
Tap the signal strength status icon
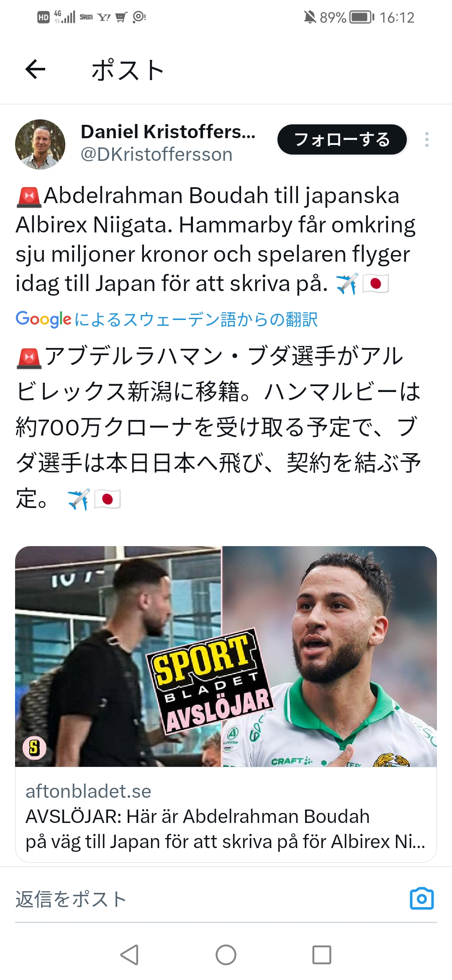(x=65, y=17)
